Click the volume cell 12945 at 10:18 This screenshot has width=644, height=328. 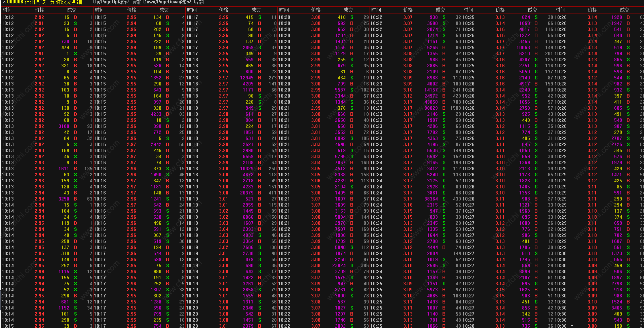tap(247, 78)
